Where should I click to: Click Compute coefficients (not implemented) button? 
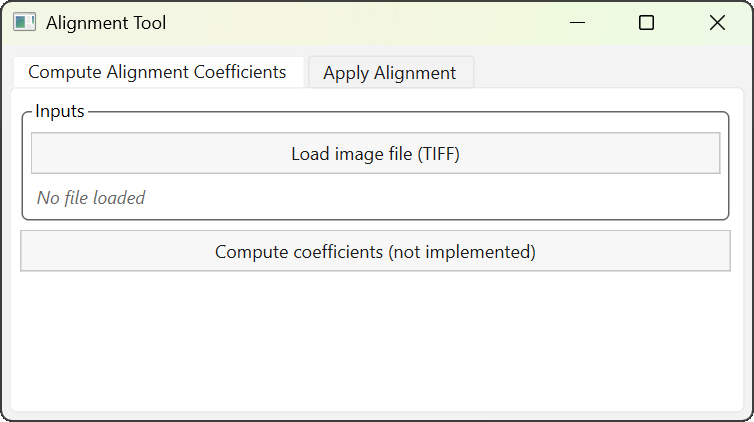tap(375, 252)
